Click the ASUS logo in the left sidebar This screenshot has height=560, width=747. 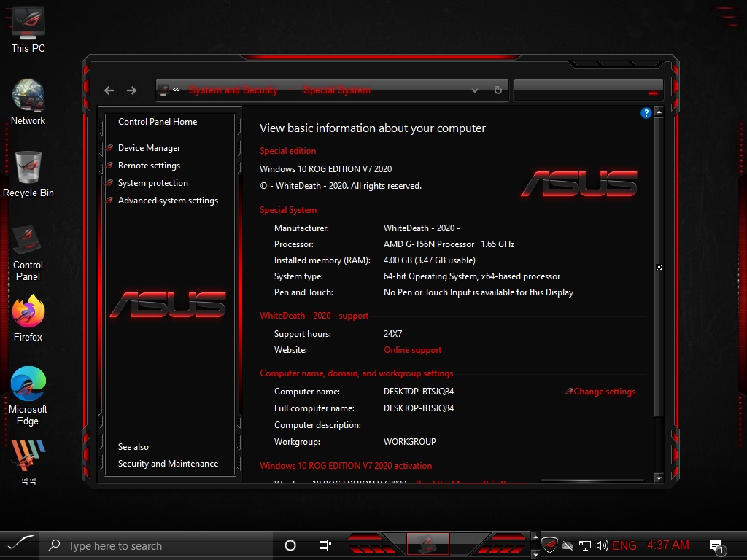tap(168, 305)
